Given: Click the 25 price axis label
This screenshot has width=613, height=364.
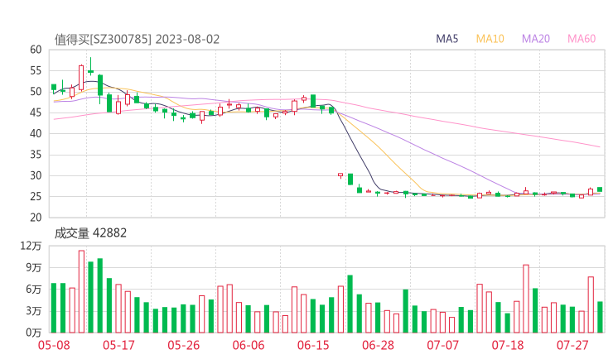Looking at the screenshot, I should pyautogui.click(x=36, y=196).
